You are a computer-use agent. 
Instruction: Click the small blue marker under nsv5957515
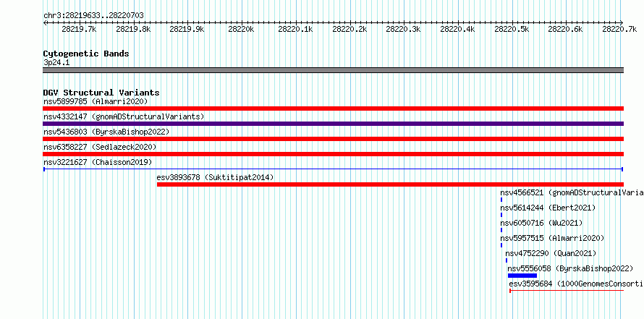coord(501,245)
